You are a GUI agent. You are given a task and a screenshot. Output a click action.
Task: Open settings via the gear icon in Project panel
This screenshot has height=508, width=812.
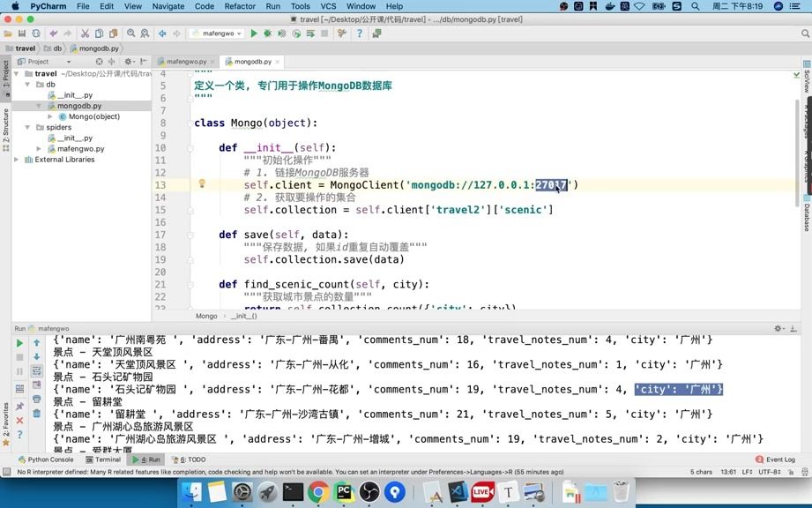point(128,61)
